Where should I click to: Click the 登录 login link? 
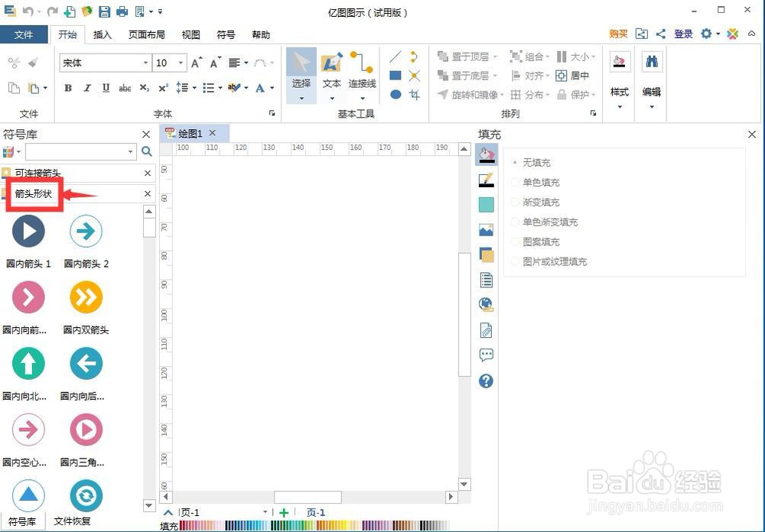(683, 34)
